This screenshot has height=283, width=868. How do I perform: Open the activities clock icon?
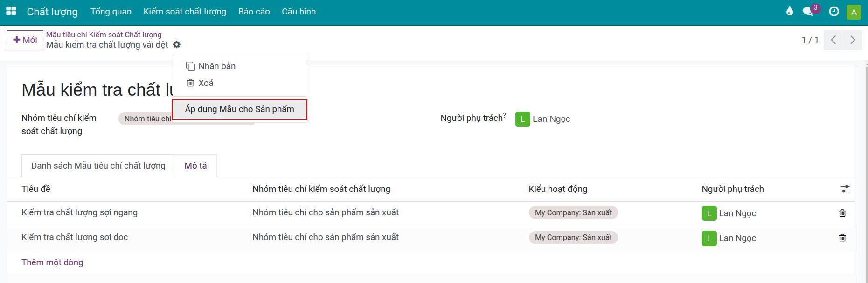pos(834,12)
